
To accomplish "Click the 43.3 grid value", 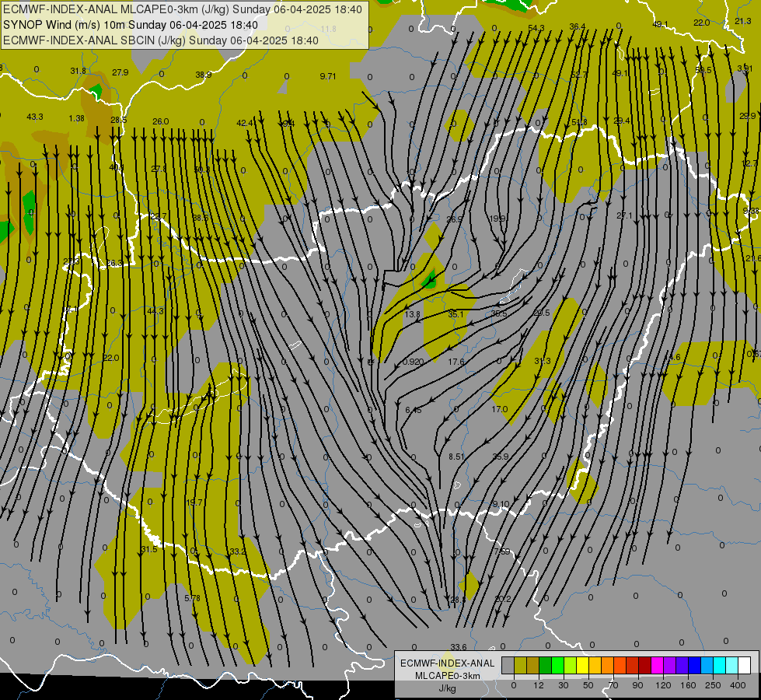I will (x=35, y=117).
